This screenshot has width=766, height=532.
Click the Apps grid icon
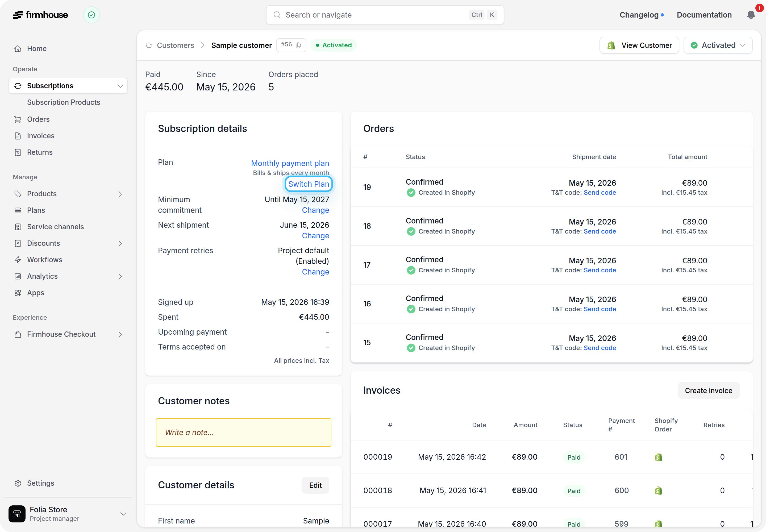(18, 293)
